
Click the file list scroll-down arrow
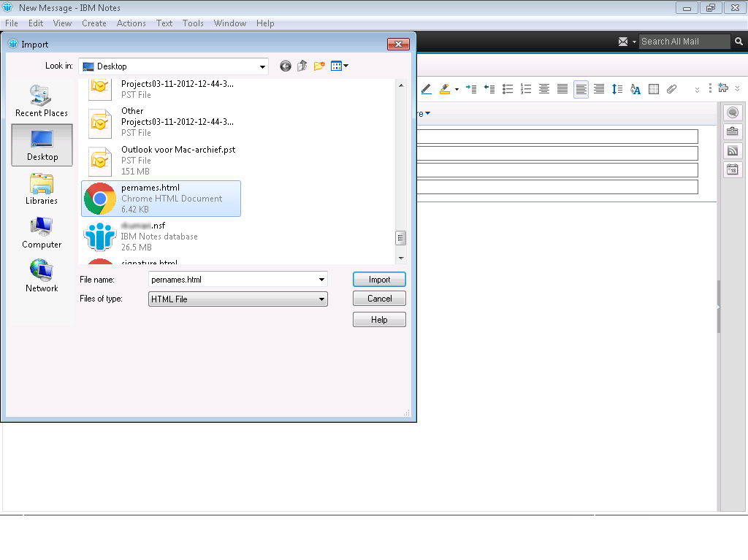click(x=401, y=258)
